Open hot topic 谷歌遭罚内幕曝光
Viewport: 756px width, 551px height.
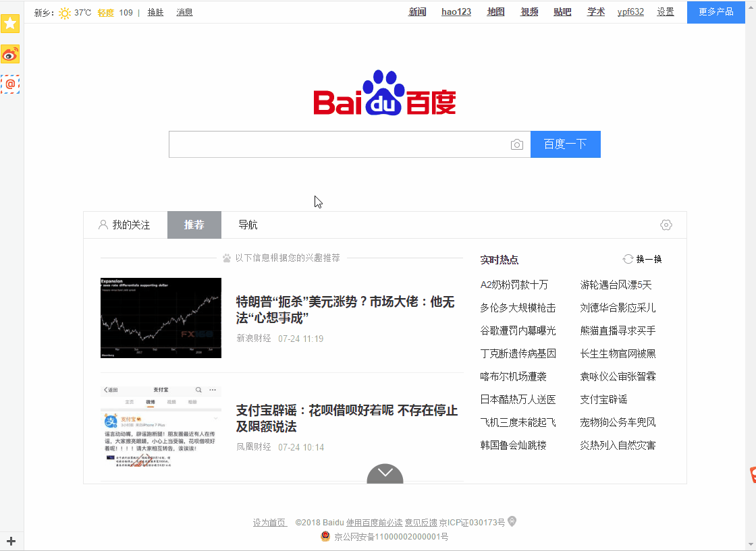pyautogui.click(x=518, y=330)
